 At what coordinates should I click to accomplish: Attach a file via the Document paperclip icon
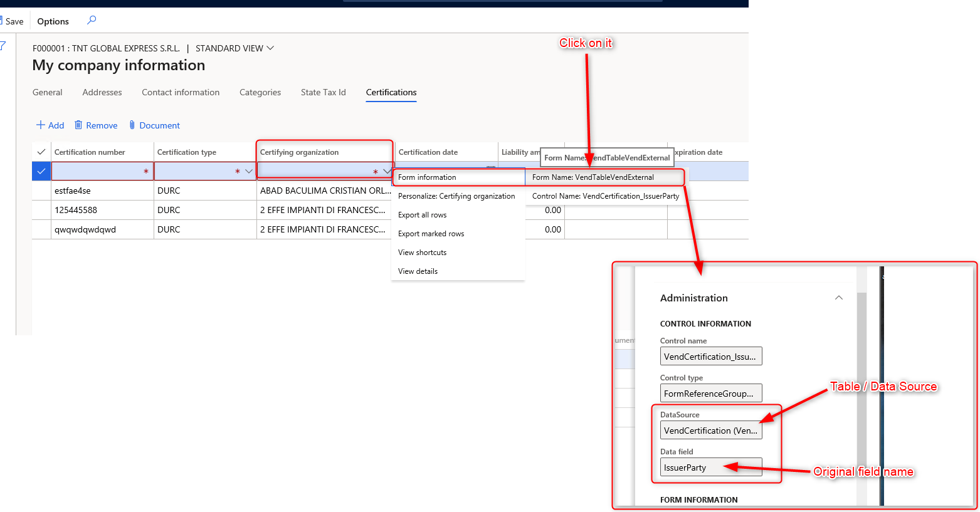(132, 125)
